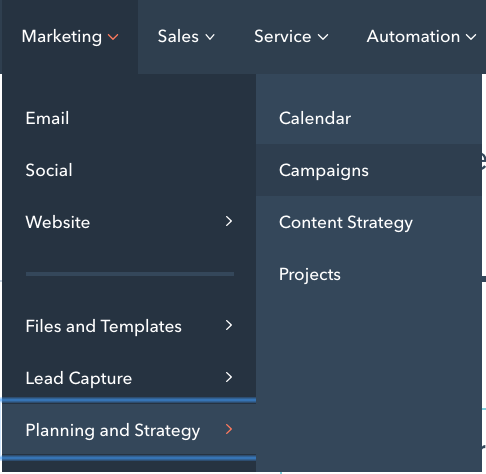Expand the Lead Capture item
Viewport: 486px width, 474px height.
(129, 378)
